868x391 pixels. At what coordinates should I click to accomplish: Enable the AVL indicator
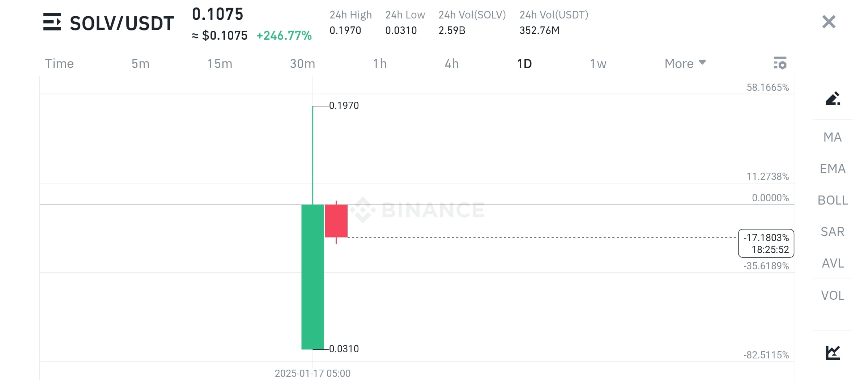click(x=833, y=263)
